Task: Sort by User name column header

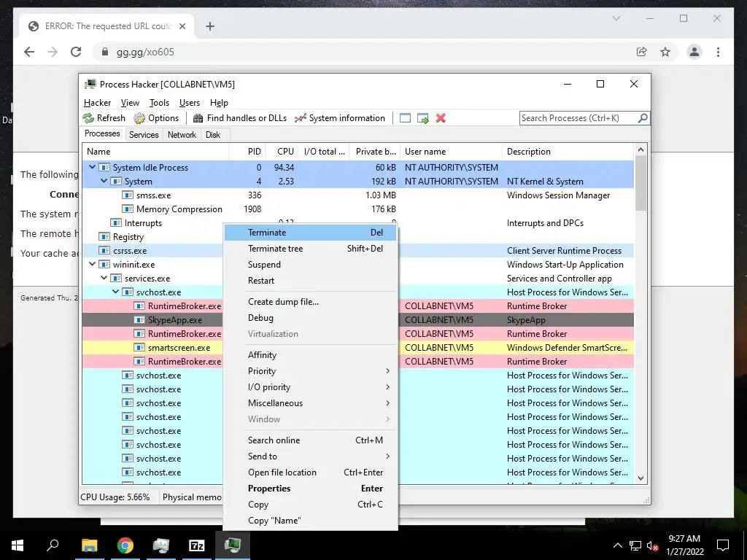Action: click(451, 152)
